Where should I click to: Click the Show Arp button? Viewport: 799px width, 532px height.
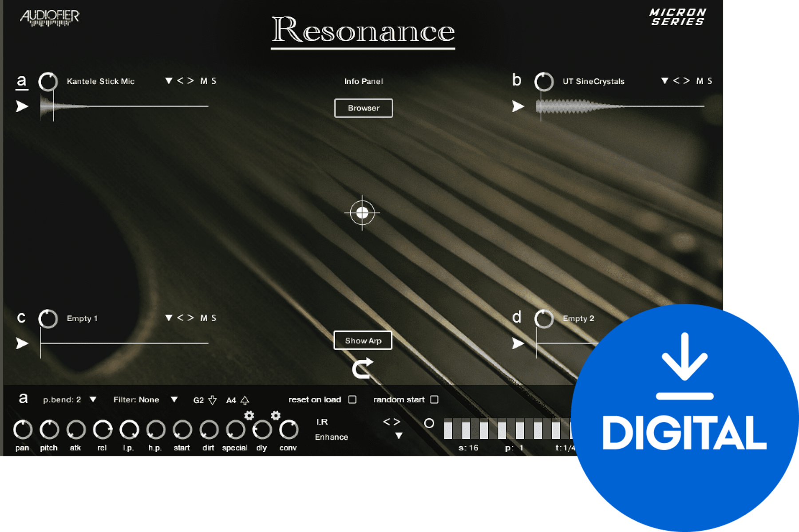pos(363,341)
